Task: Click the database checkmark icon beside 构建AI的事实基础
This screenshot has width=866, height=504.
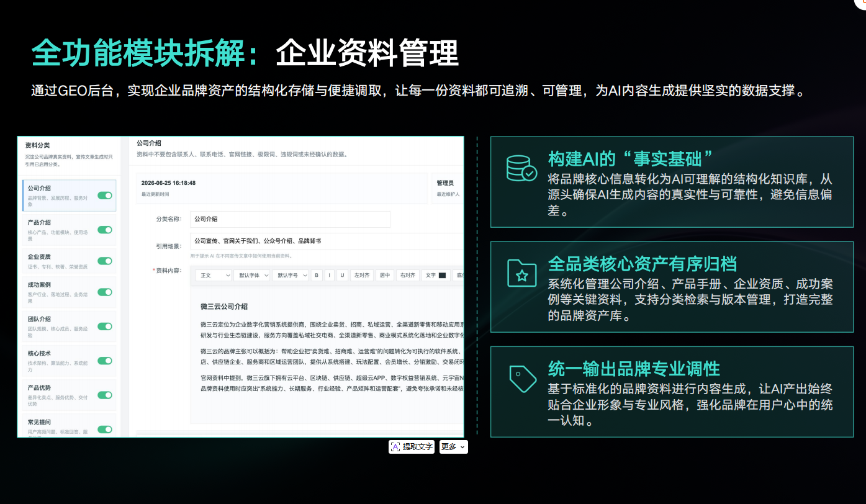Action: [521, 168]
